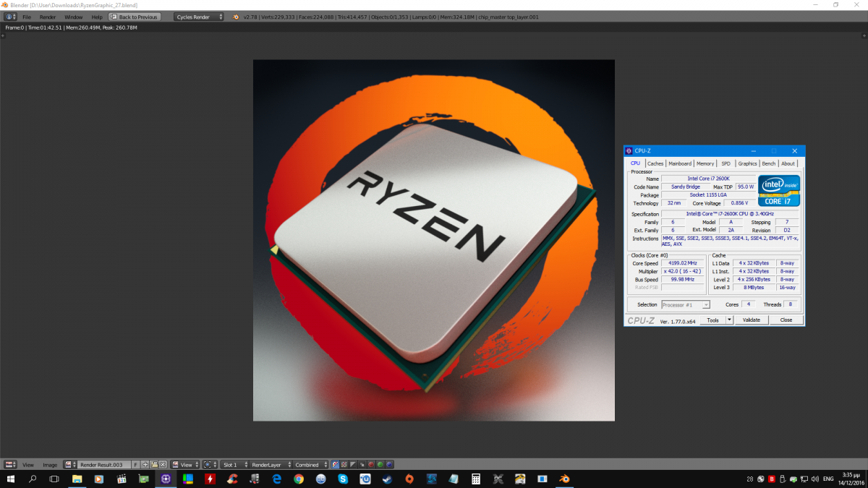Click the ENG language indicator
Image resolution: width=868 pixels, height=488 pixels.
[x=827, y=479]
